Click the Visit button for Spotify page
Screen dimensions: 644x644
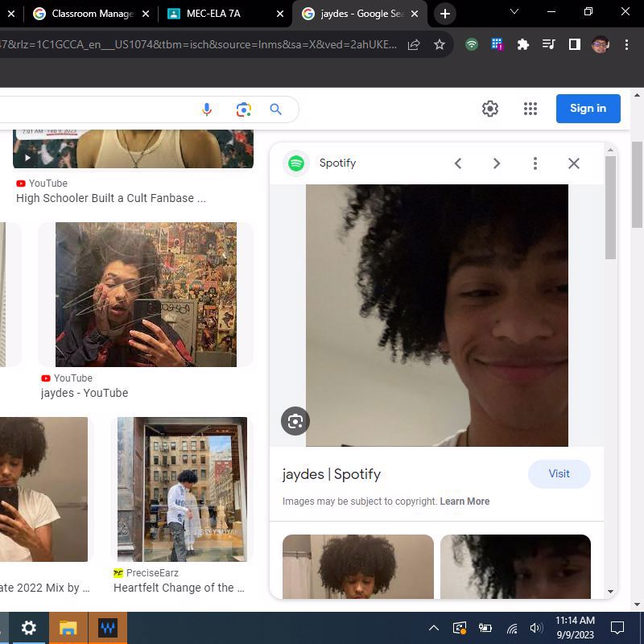(559, 473)
